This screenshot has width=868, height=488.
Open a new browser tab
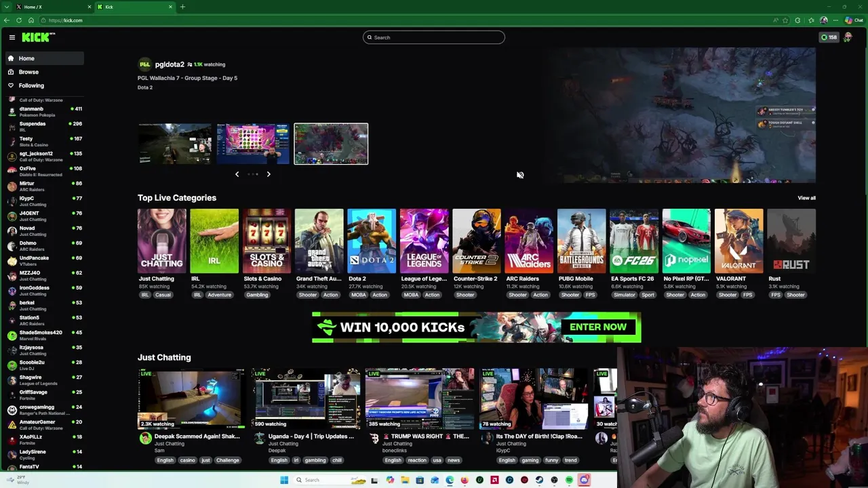(182, 7)
